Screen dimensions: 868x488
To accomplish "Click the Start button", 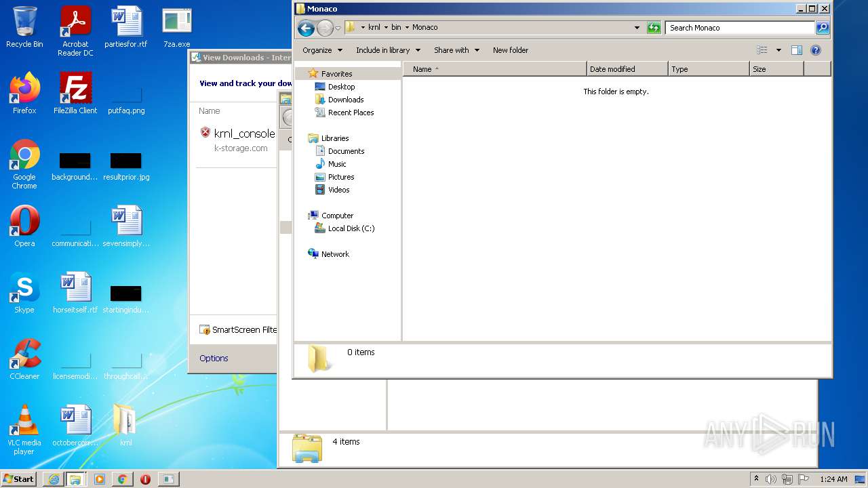I will (x=19, y=479).
